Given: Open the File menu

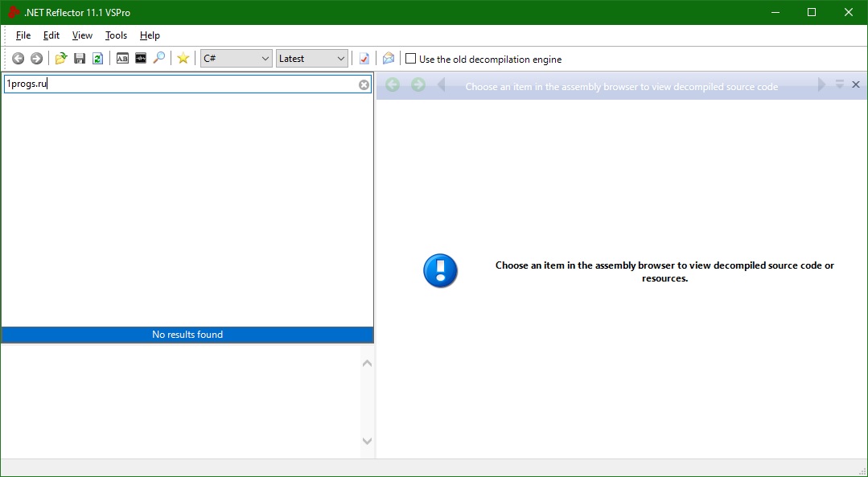Looking at the screenshot, I should (23, 35).
